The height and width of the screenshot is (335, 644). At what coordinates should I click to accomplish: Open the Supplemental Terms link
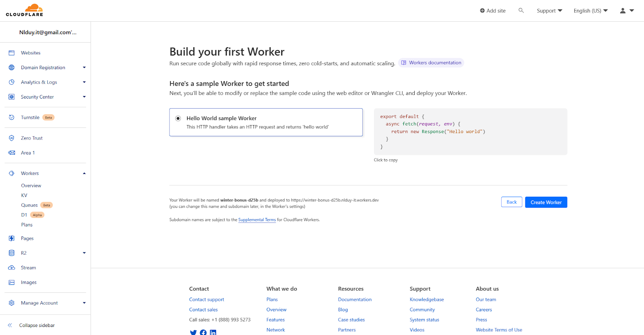coord(257,220)
